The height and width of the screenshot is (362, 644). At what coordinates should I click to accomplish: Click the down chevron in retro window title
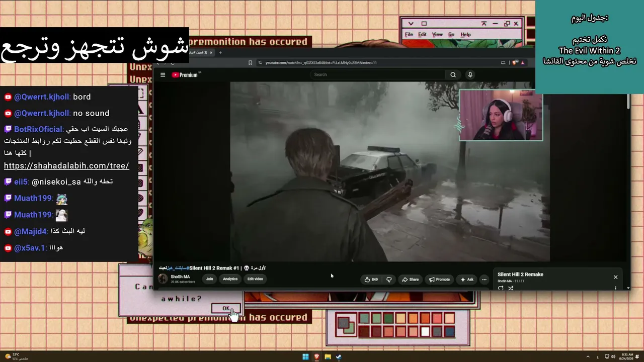(x=411, y=24)
